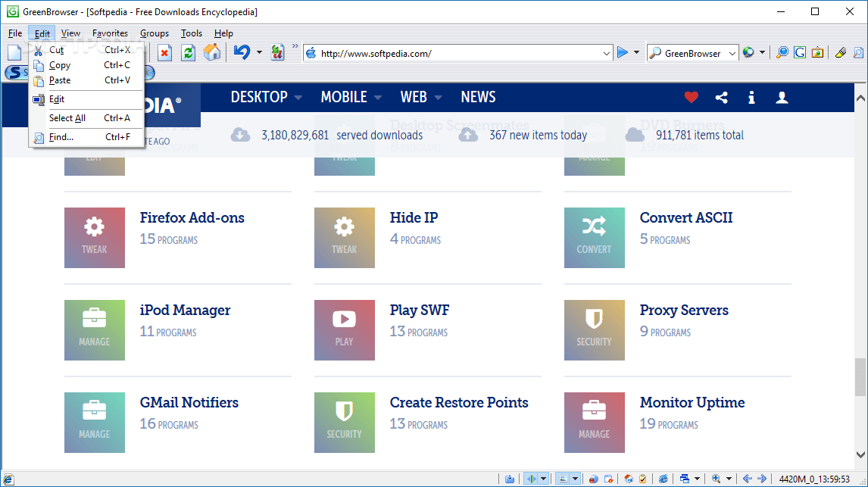Click the green Refresh page icon
The width and height of the screenshot is (868, 487).
tap(188, 53)
